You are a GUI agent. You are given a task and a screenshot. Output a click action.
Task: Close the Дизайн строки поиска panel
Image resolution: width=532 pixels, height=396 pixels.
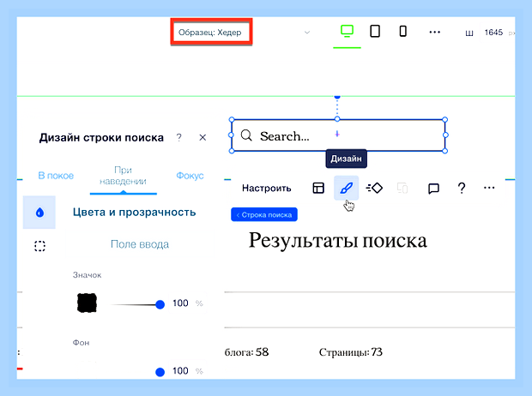[203, 137]
